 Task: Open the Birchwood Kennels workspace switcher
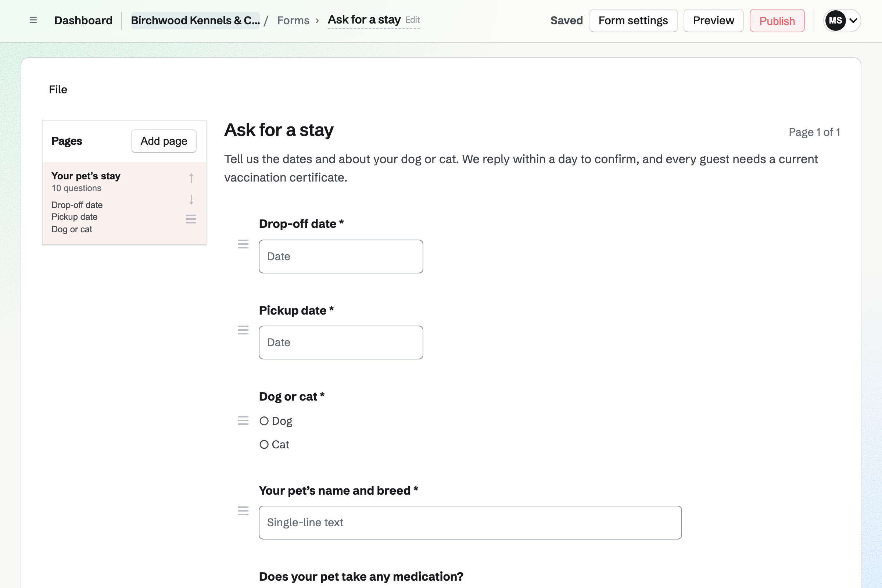coord(196,20)
